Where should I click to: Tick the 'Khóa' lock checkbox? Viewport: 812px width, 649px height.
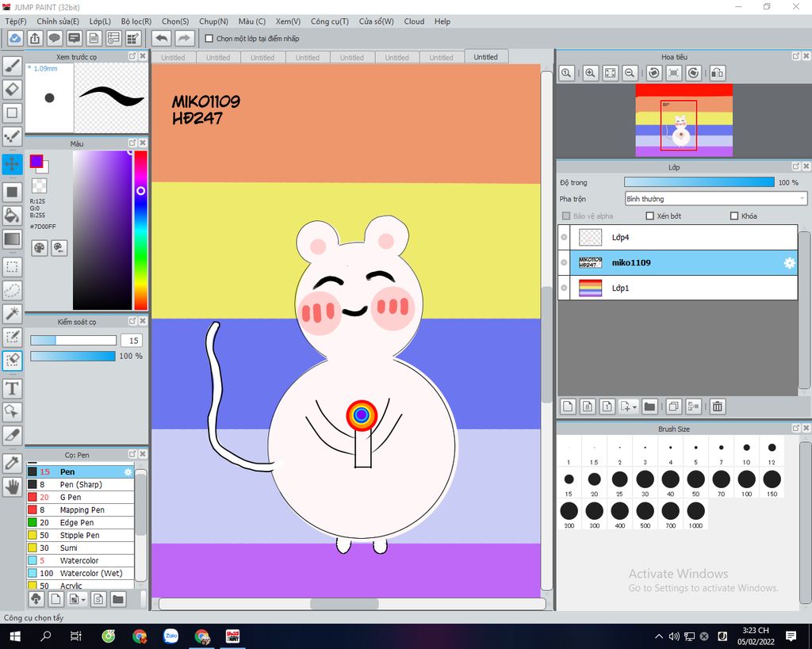[733, 216]
